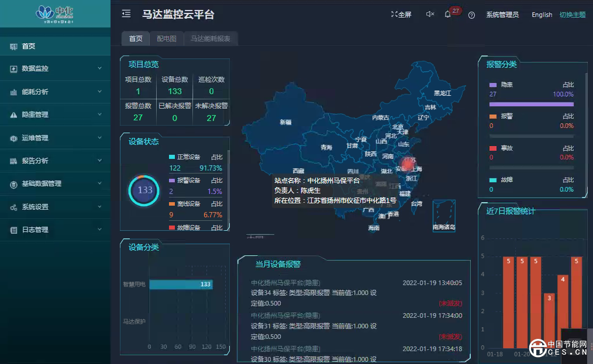Expand the 数据监控 menu chevron
Image resolution: width=593 pixels, height=364 pixels.
pyautogui.click(x=100, y=68)
